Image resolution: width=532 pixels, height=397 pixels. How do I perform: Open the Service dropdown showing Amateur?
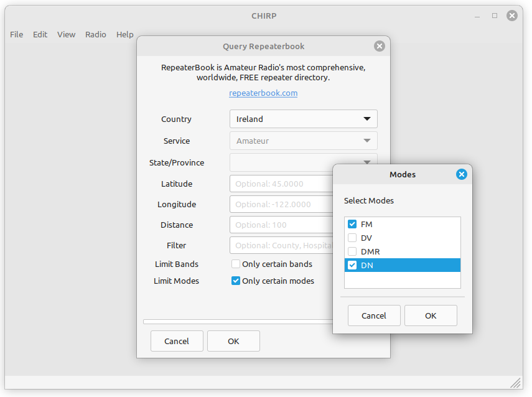tap(303, 141)
